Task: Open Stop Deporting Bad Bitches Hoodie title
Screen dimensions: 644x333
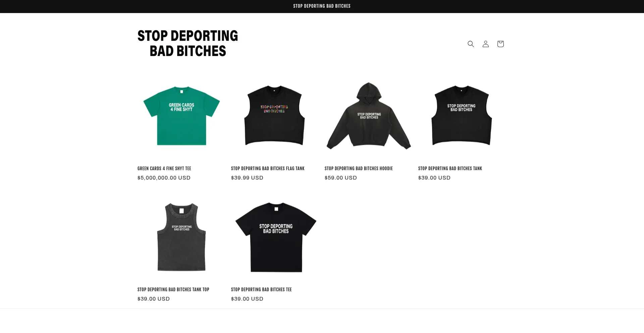Action: 359,168
